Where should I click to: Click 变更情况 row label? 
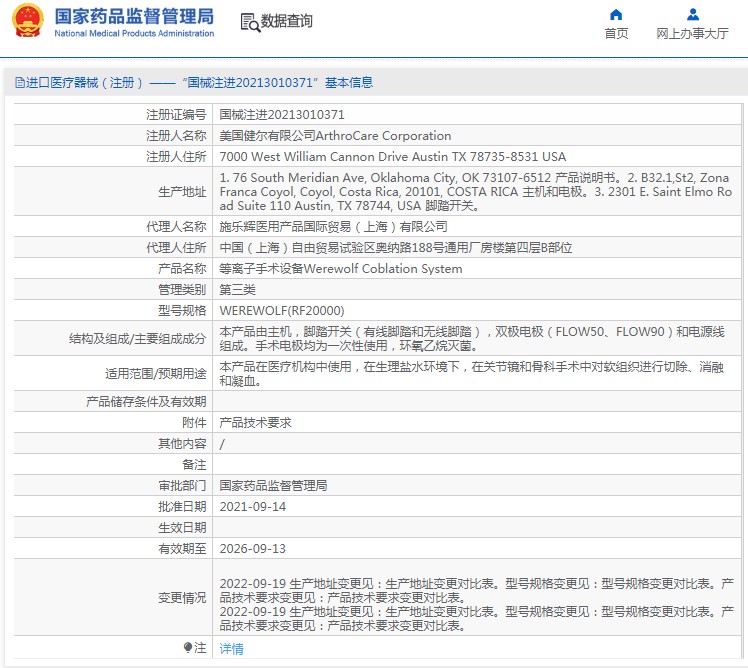182,597
